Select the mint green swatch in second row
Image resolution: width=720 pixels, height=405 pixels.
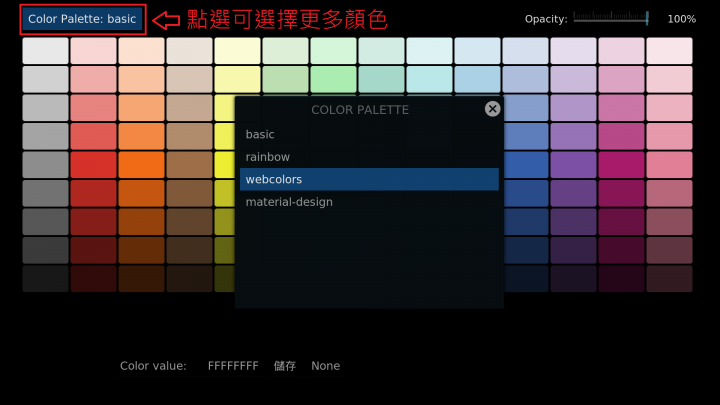333,79
